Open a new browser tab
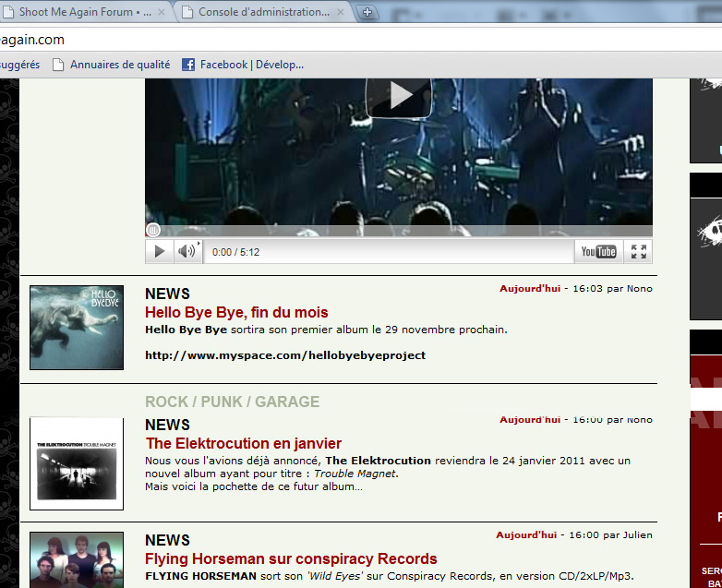This screenshot has width=722, height=588. 367,12
